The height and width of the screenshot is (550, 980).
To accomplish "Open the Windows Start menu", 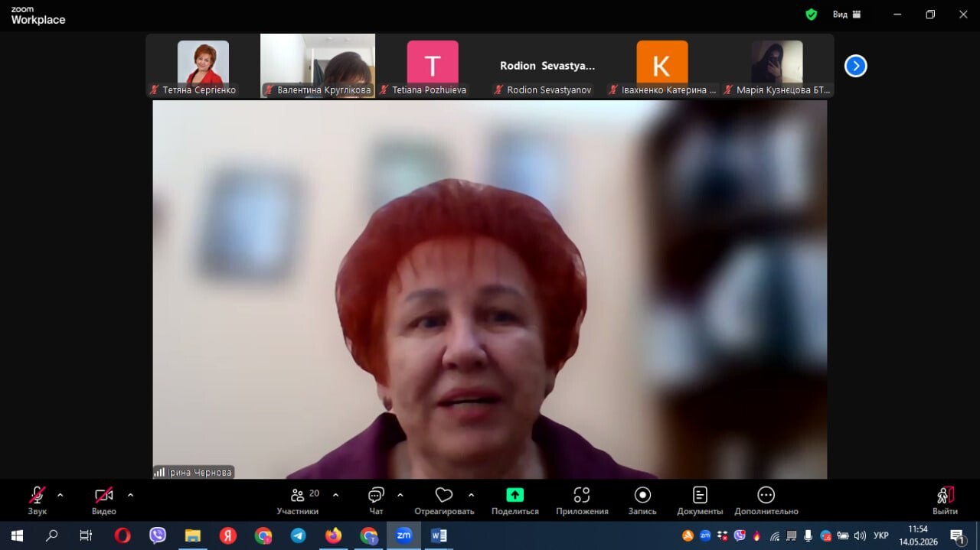I will (17, 535).
